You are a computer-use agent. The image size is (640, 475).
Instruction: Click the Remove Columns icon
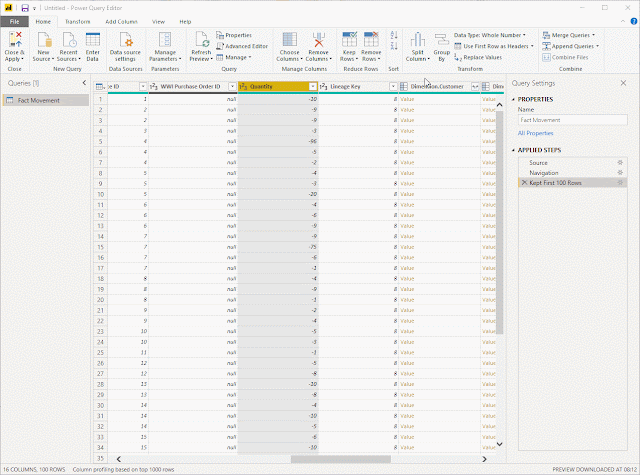(318, 40)
